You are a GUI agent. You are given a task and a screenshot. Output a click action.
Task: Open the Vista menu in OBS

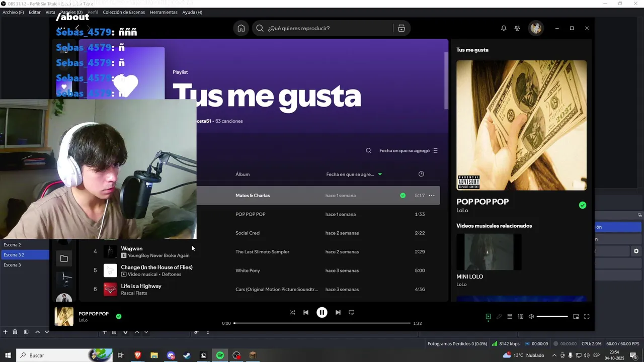(50, 12)
